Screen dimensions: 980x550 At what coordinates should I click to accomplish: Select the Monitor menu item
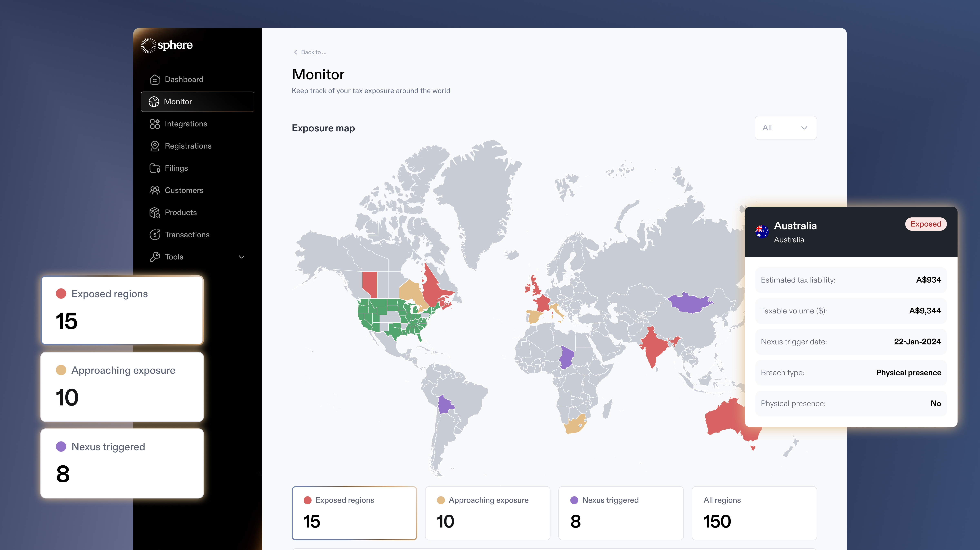(197, 102)
